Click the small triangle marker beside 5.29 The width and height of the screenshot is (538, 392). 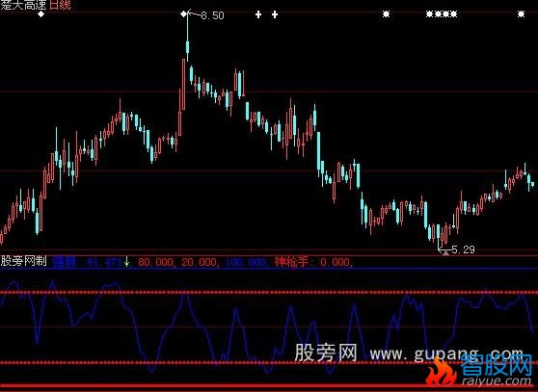click(x=445, y=253)
